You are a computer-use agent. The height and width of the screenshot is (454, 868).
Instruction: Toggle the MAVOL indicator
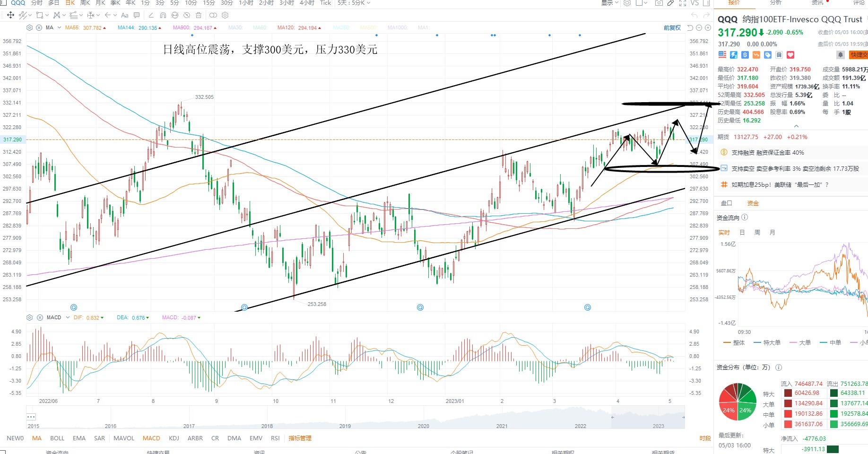click(x=124, y=438)
